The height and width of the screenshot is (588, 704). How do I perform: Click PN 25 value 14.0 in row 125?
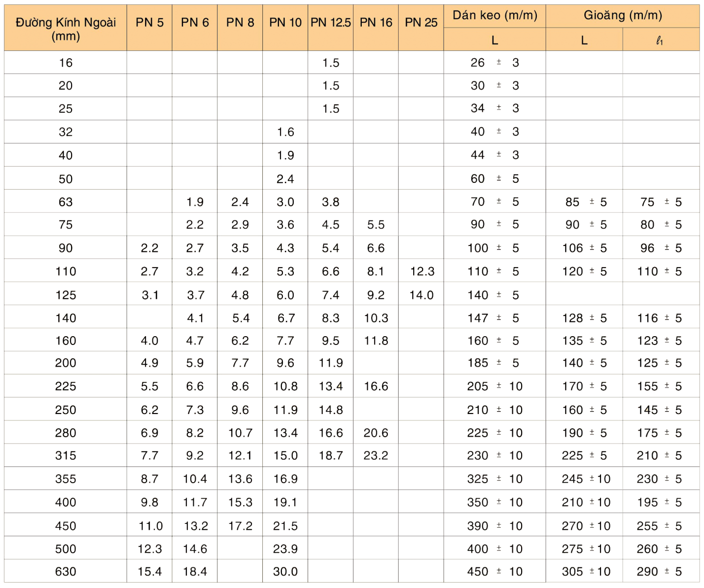click(422, 295)
